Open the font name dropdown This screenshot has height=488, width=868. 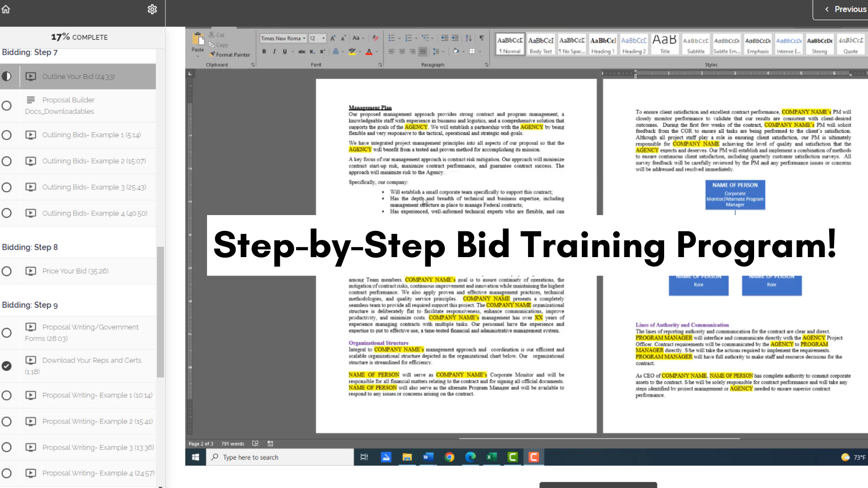(x=304, y=38)
